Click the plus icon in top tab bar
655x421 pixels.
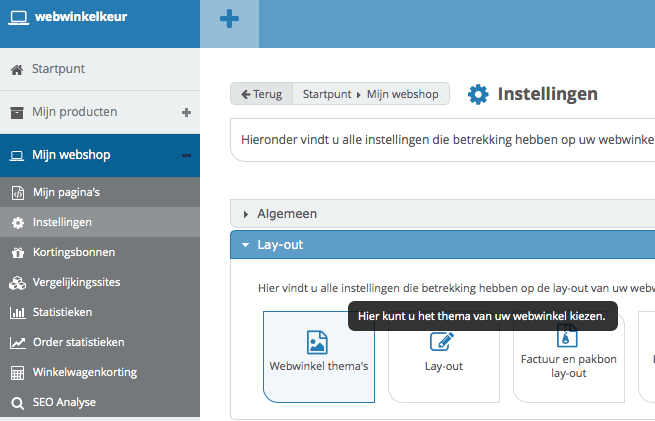pyautogui.click(x=229, y=19)
